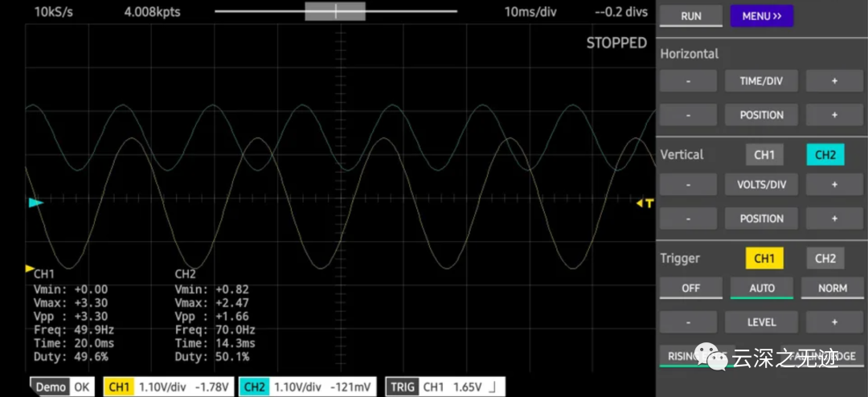The image size is (868, 397).
Task: Click the CH2 1.10V/div status box
Action: coord(307,387)
